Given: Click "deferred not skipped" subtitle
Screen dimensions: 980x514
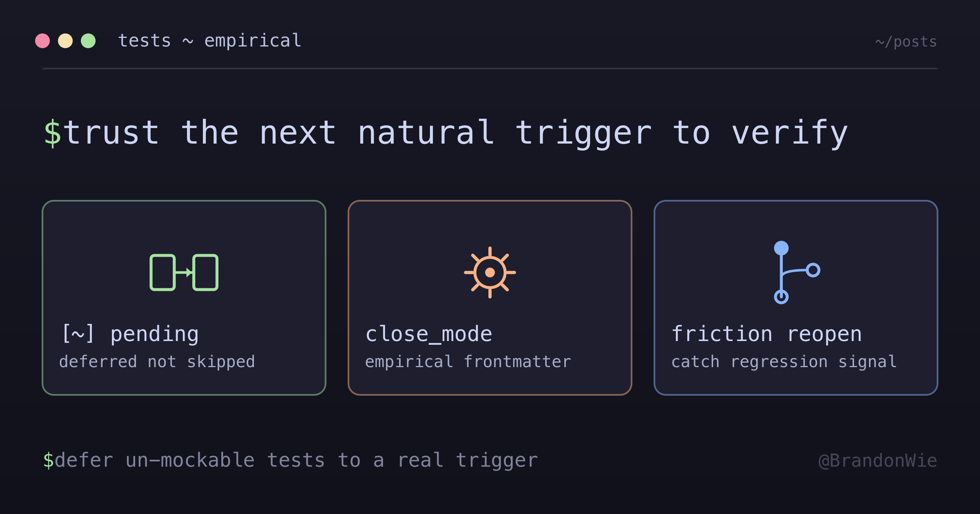Looking at the screenshot, I should click(x=157, y=362).
